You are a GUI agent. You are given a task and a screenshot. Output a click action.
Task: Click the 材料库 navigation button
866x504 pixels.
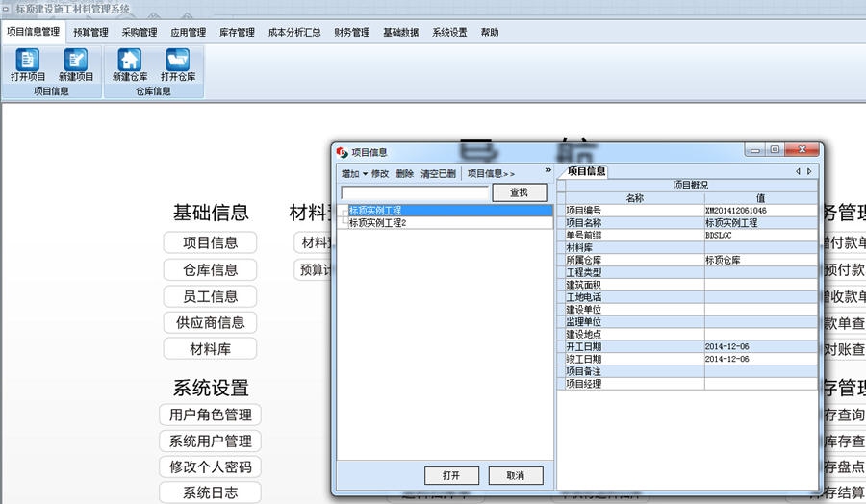click(x=210, y=349)
